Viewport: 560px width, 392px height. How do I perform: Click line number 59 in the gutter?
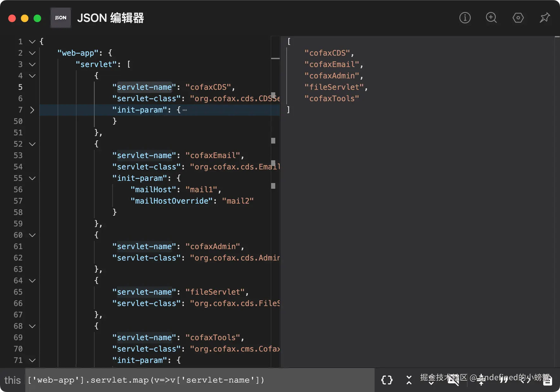(x=18, y=224)
